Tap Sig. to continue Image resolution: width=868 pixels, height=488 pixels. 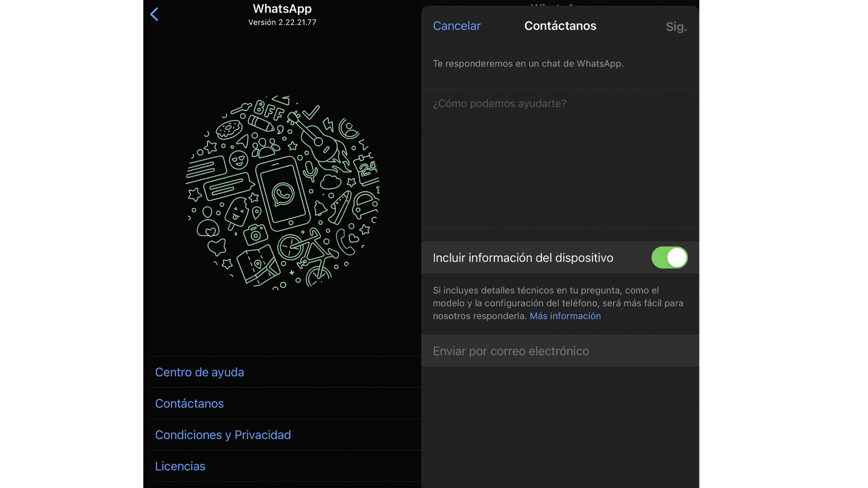pyautogui.click(x=676, y=27)
